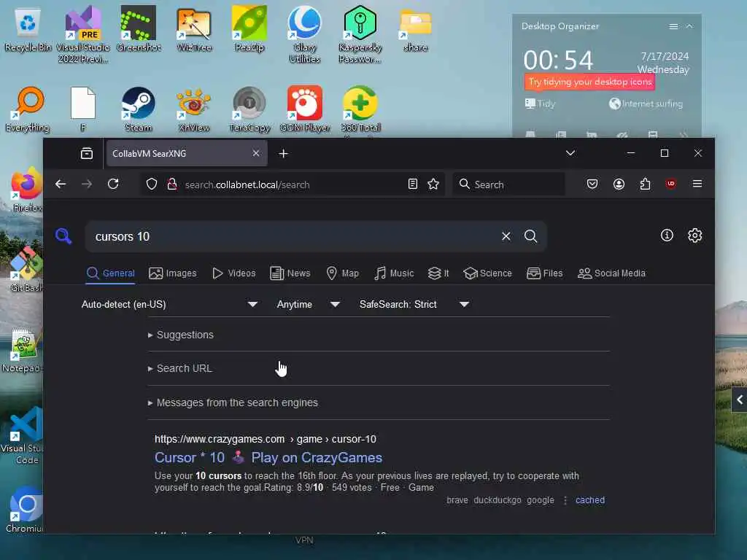The image size is (747, 560).
Task: Open Kaspersky Password Manager shortcut
Action: 360,34
